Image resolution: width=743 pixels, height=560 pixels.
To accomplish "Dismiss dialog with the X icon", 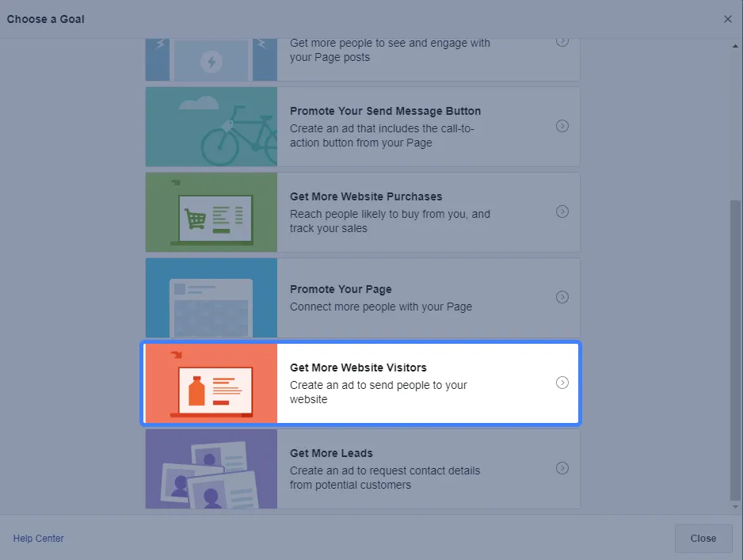I will point(728,19).
